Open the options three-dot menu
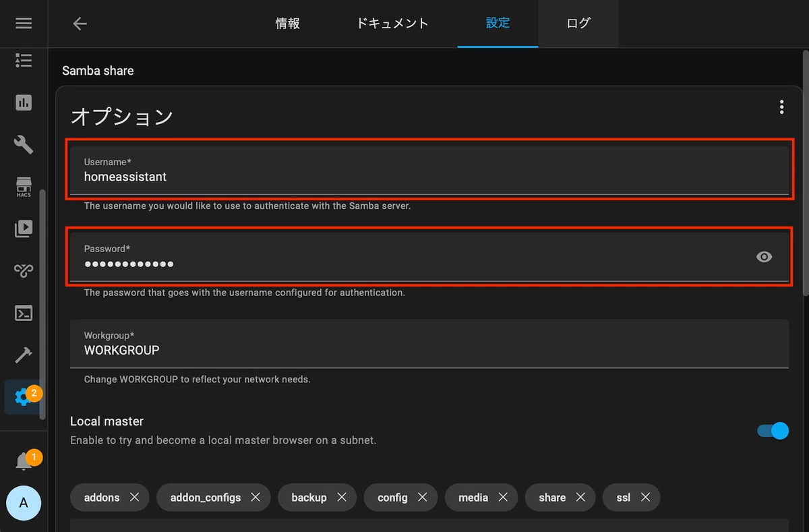The width and height of the screenshot is (809, 532). pyautogui.click(x=781, y=107)
